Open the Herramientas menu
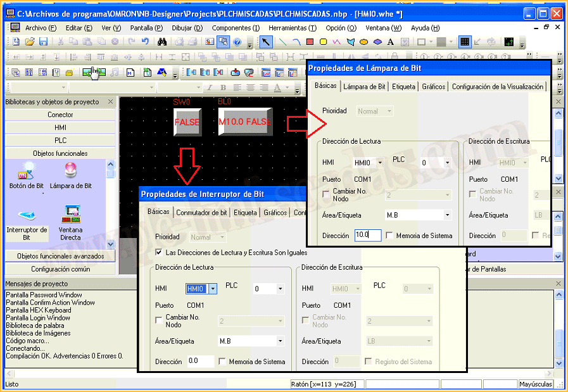The image size is (568, 392). (292, 28)
